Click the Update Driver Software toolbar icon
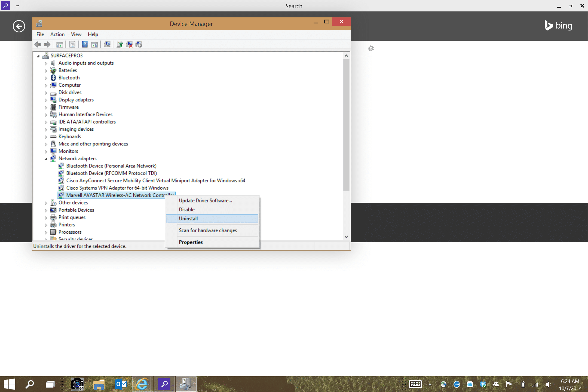Screen dimensions: 588x392 pos(120,44)
